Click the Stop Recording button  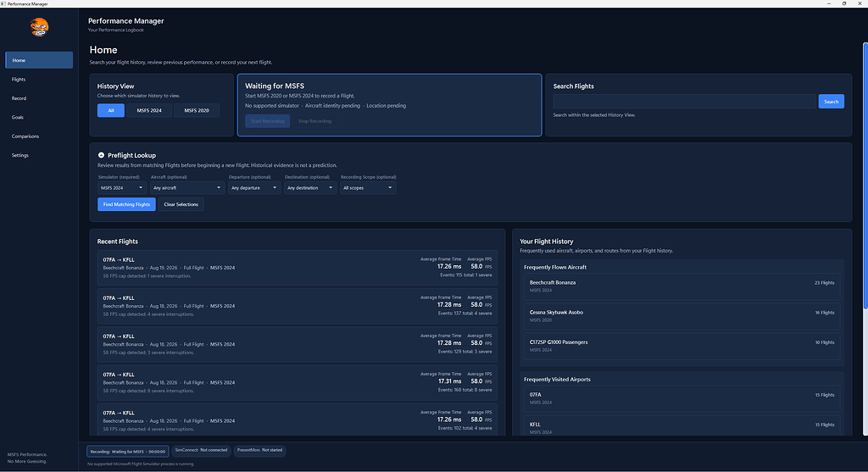315,121
